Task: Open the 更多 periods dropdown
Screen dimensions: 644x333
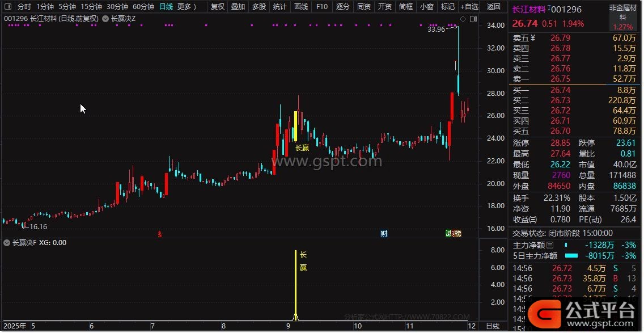Action: point(187,7)
